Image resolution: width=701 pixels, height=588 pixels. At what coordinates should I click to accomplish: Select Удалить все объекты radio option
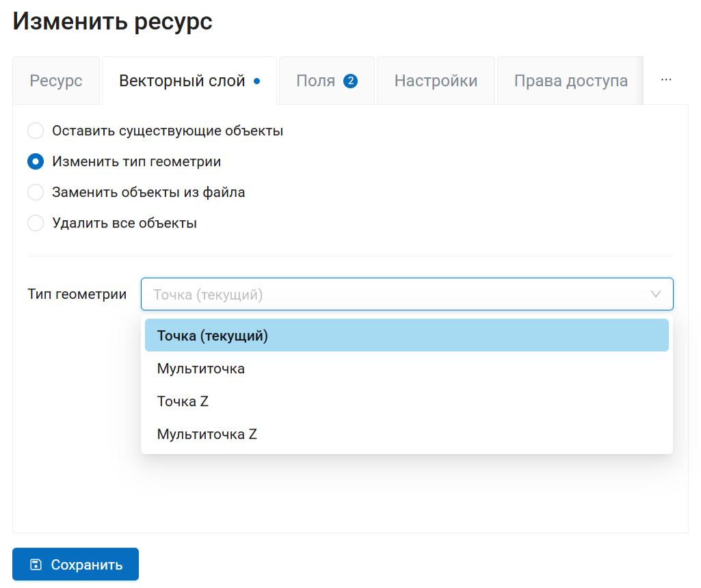(36, 223)
